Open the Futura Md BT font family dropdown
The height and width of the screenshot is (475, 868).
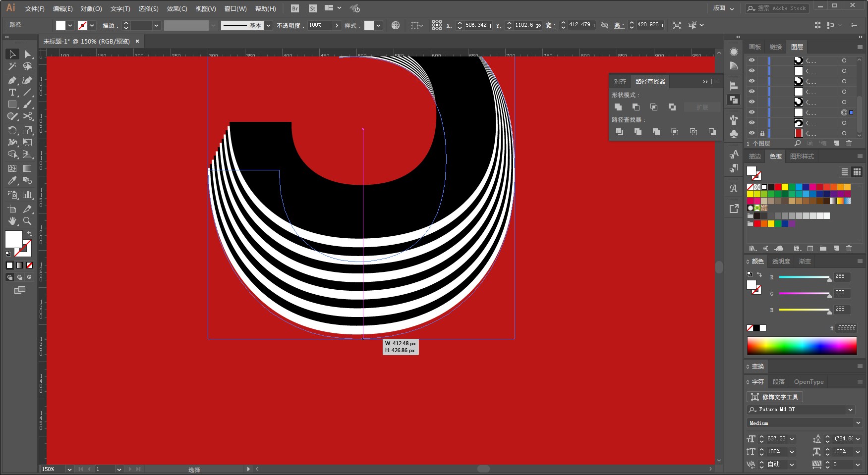click(x=851, y=410)
